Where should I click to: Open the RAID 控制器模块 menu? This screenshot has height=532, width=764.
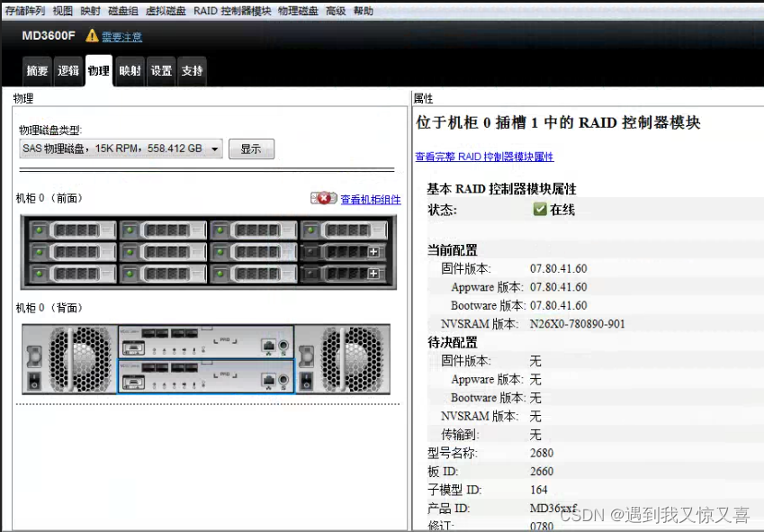[232, 11]
